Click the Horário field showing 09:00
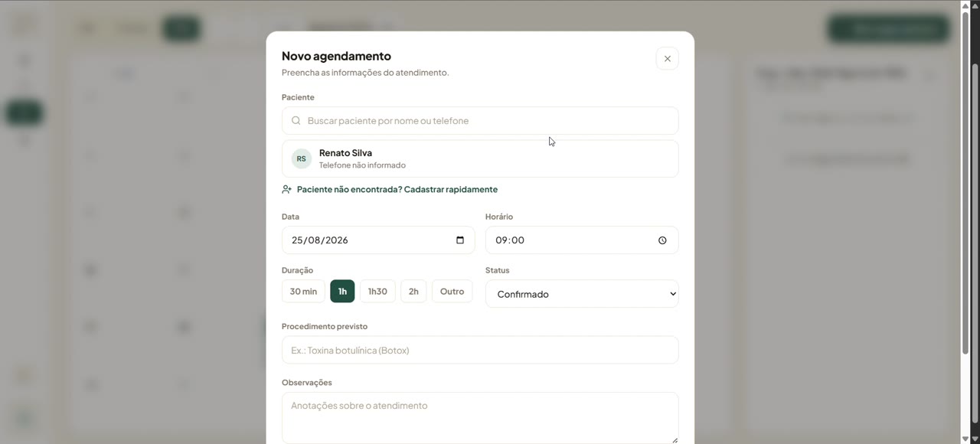The width and height of the screenshot is (980, 444). click(x=582, y=240)
